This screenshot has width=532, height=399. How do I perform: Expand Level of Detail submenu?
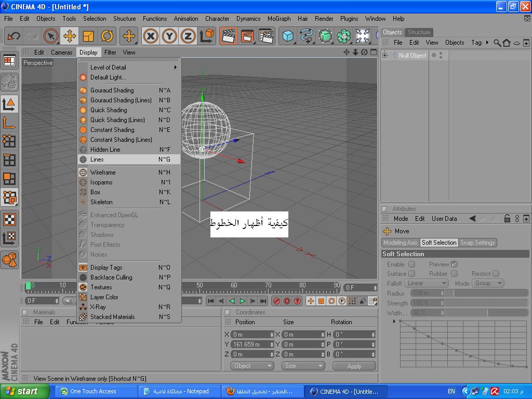coord(129,68)
